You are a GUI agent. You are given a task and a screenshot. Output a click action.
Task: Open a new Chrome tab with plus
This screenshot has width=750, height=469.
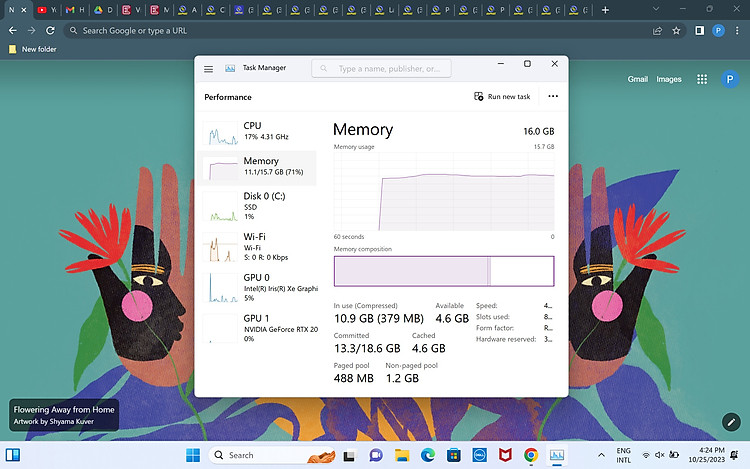(x=605, y=10)
